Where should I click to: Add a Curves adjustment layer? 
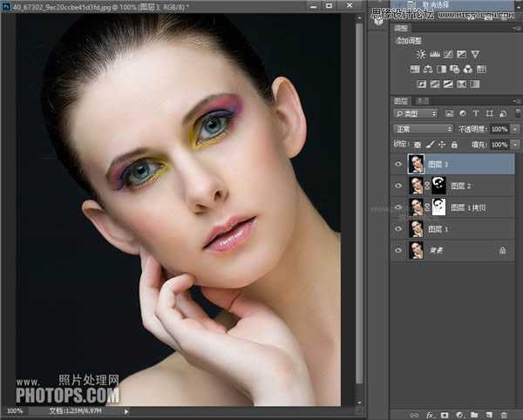point(448,54)
